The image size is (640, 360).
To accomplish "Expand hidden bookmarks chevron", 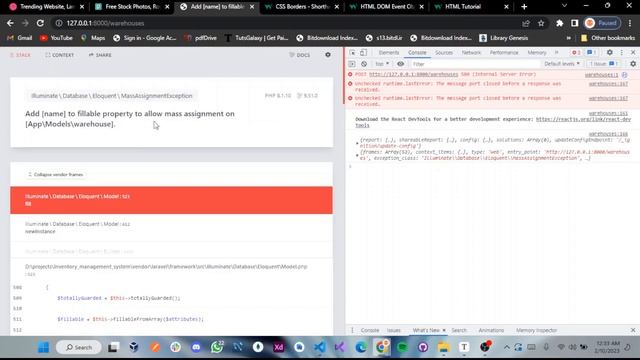I will 569,38.
